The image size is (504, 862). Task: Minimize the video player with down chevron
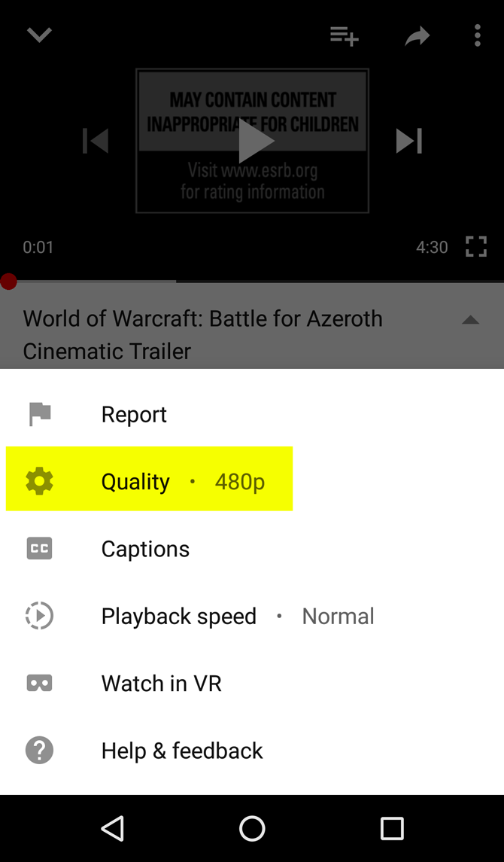click(x=39, y=35)
